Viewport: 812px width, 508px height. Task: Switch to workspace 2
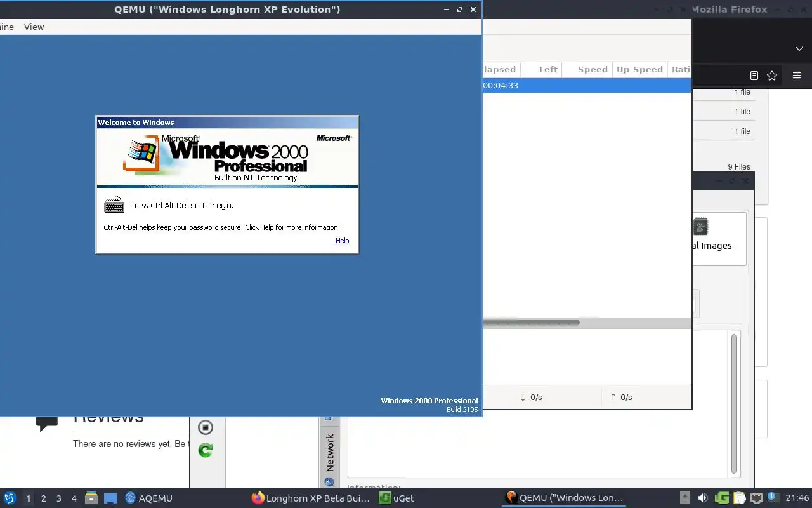(x=43, y=498)
